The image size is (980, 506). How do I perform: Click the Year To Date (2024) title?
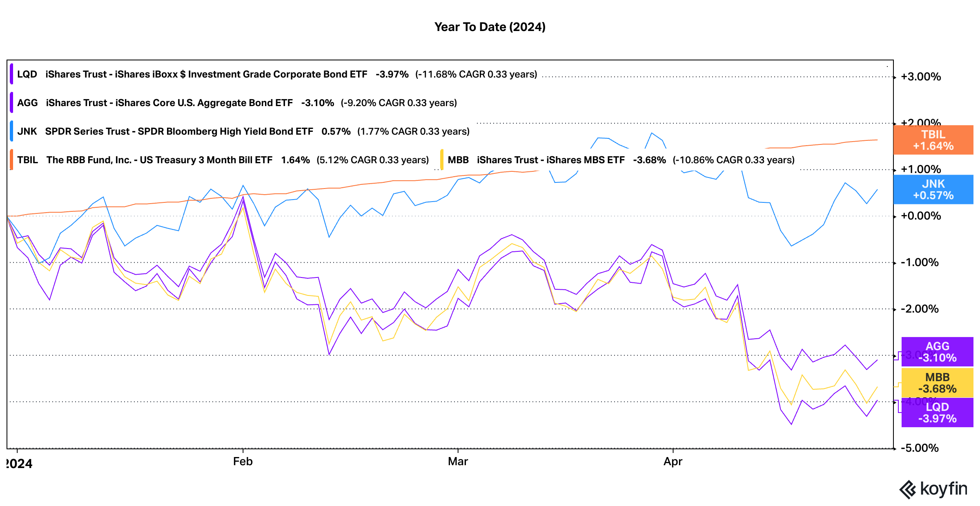point(490,27)
